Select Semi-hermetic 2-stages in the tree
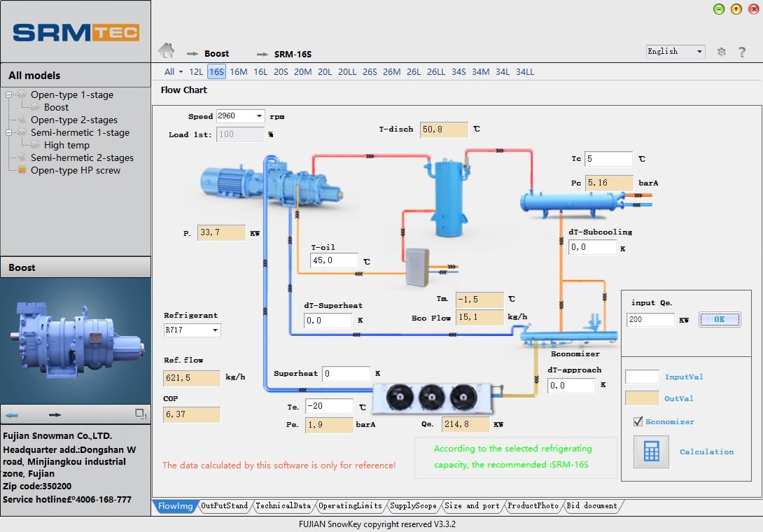Viewport: 763px width, 532px height. 82,157
